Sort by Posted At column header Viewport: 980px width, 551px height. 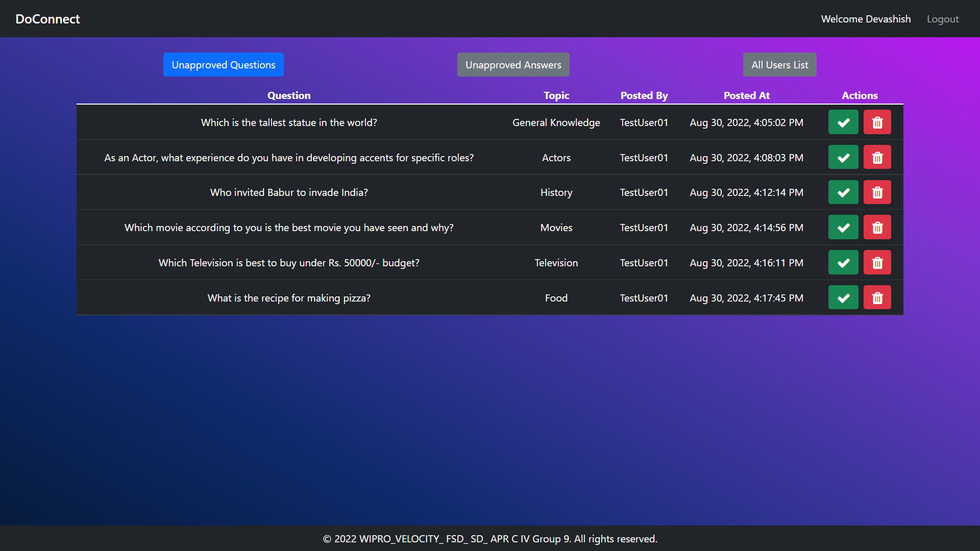746,95
